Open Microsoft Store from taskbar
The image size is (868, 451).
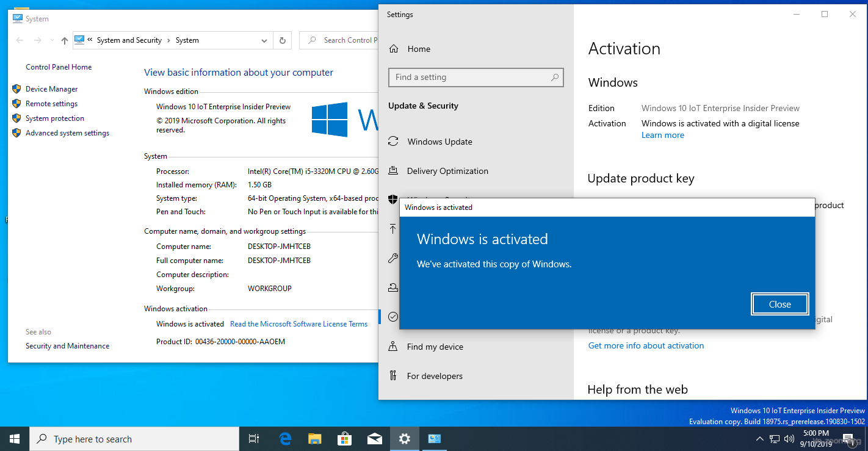click(x=344, y=439)
